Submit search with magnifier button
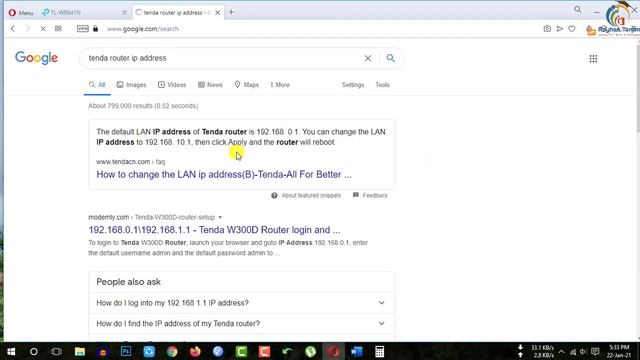The width and height of the screenshot is (640, 360). [x=391, y=58]
